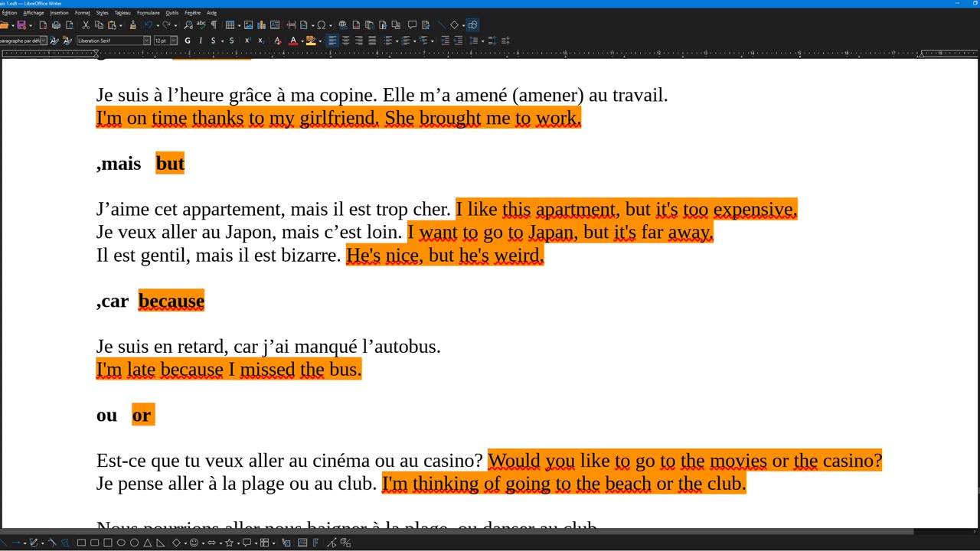Toggle the draw functions shapes button
980x551 pixels.
click(472, 25)
